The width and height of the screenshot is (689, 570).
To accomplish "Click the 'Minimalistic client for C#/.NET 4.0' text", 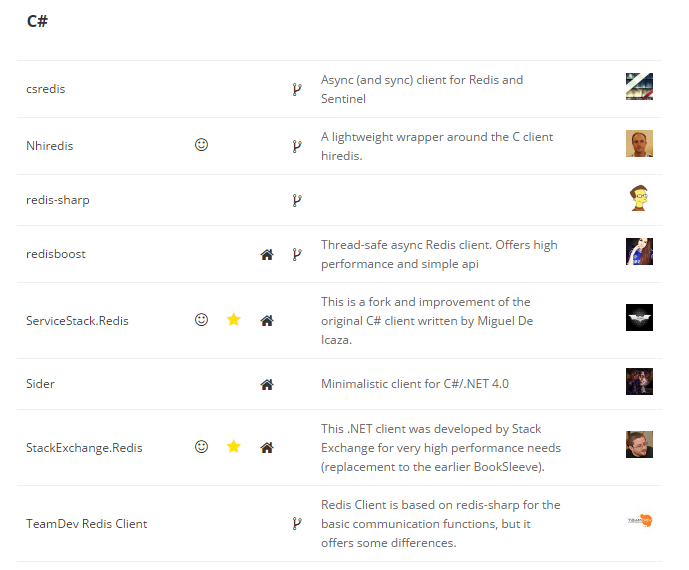I will tap(415, 384).
